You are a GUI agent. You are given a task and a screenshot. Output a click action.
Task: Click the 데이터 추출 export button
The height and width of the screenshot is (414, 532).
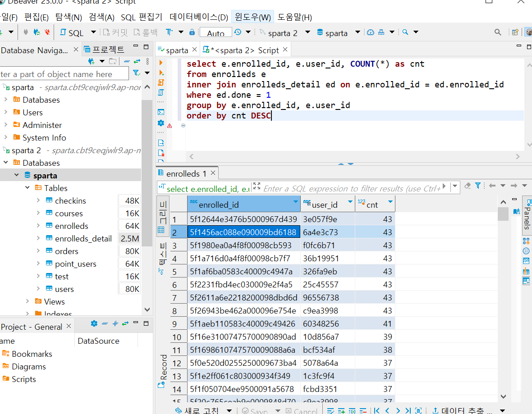click(461, 410)
